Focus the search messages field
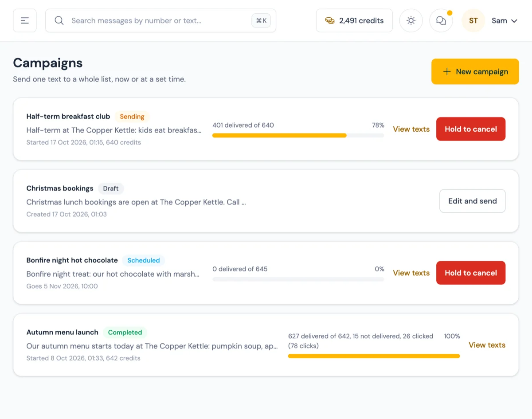 (x=160, y=20)
